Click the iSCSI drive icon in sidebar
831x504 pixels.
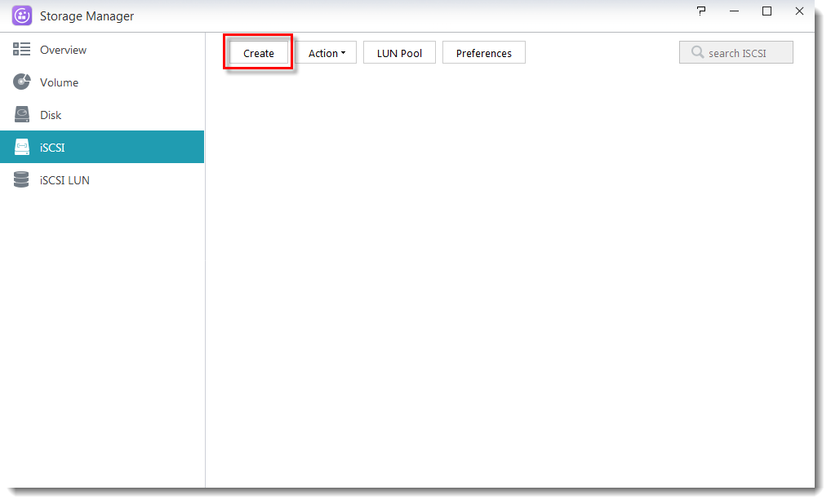(22, 147)
